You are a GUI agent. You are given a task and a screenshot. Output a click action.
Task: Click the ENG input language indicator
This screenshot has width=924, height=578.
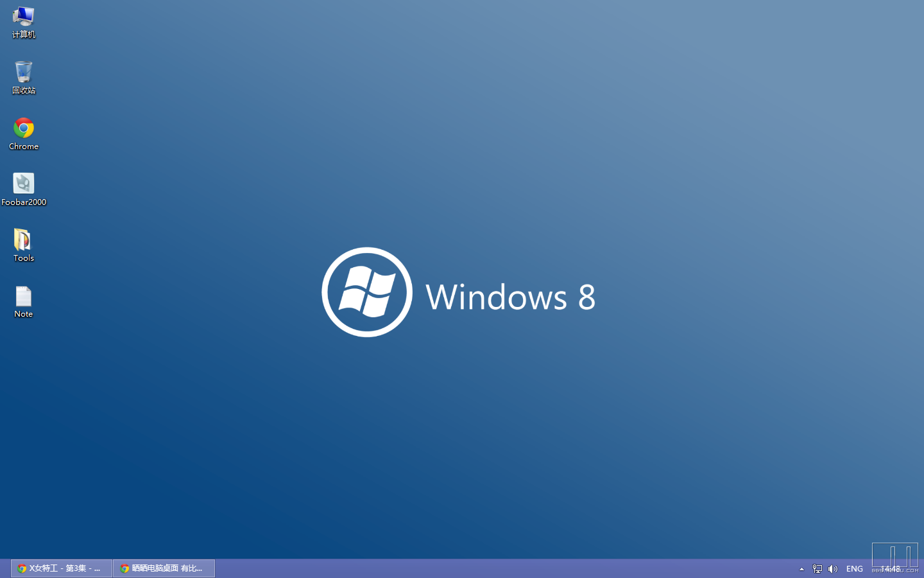(x=855, y=569)
